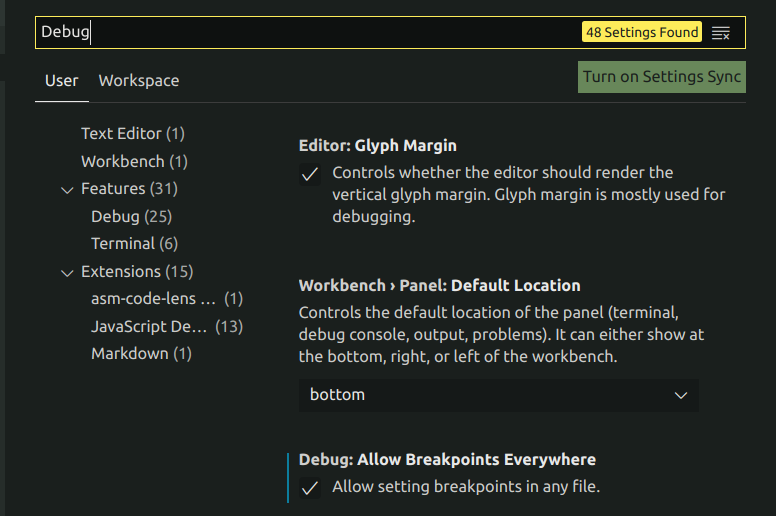The image size is (776, 516).
Task: Open the Workbench (1) category
Action: (134, 161)
